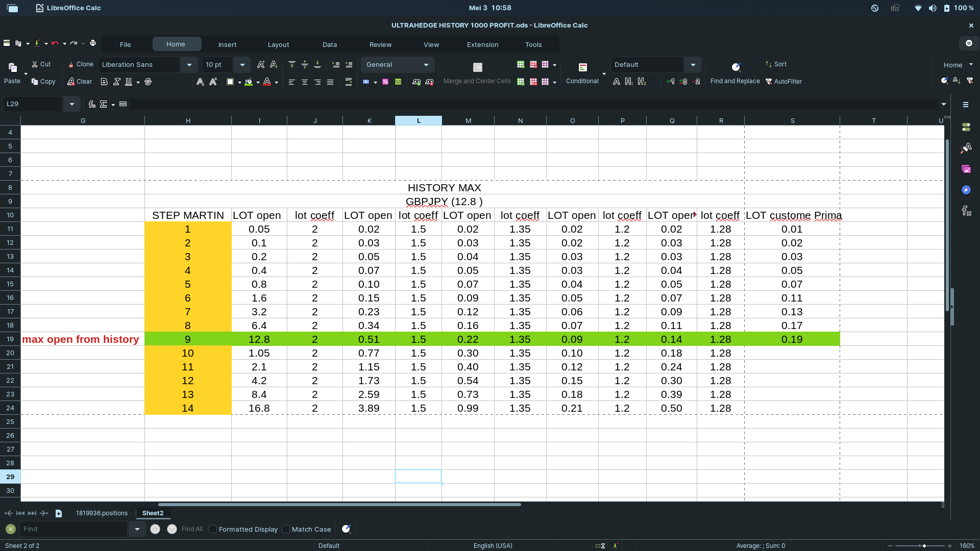
Task: Add a decimal place
Action: (416, 82)
